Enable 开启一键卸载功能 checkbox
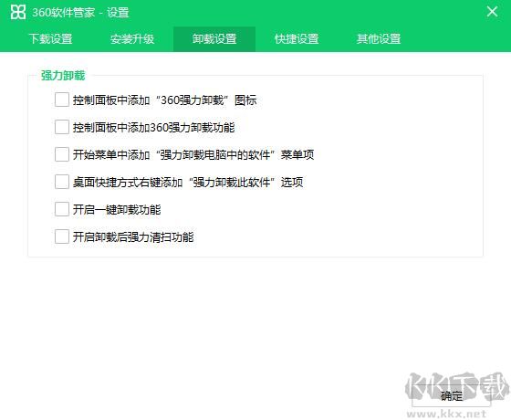This screenshot has width=511, height=420. 62,209
